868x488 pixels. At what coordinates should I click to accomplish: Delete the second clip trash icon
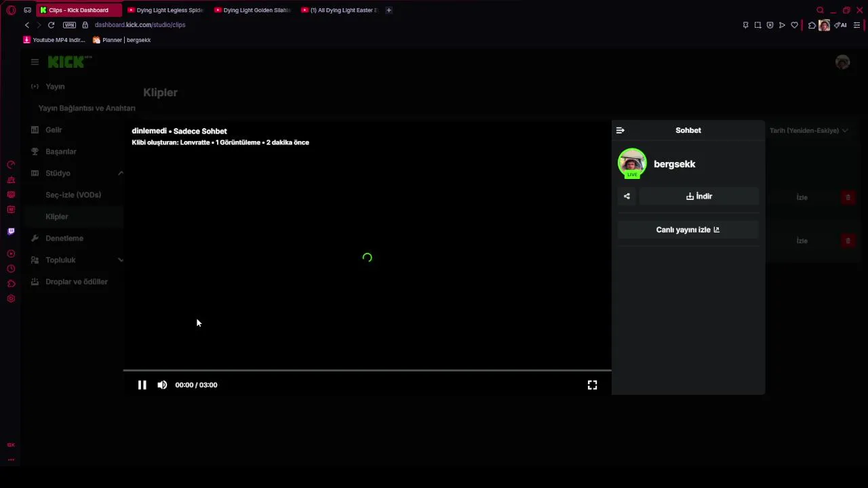tap(848, 241)
